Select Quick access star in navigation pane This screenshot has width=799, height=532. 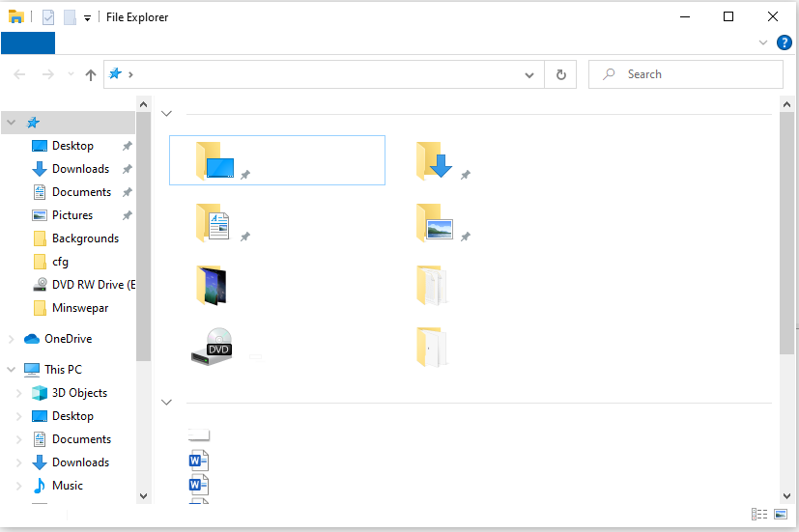click(33, 123)
